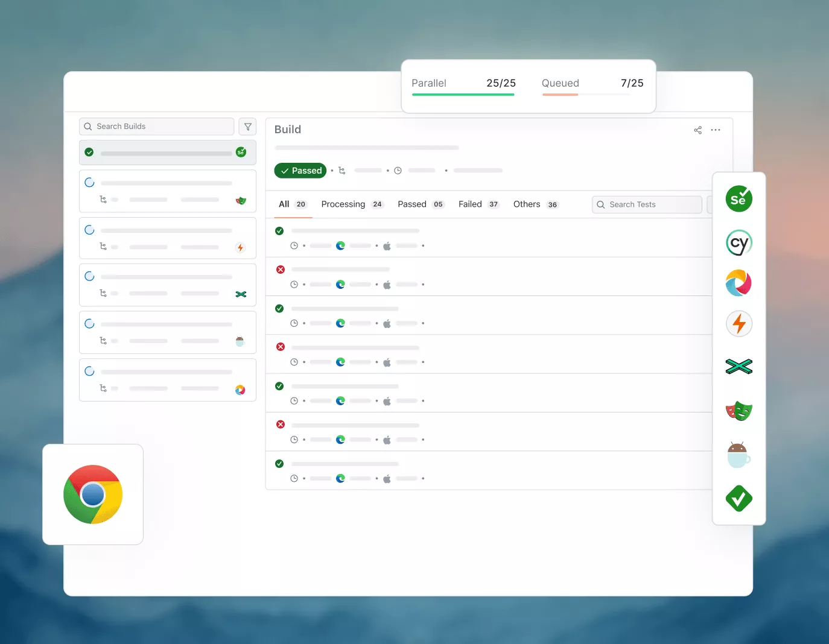Image resolution: width=829 pixels, height=644 pixels.
Task: Open the three-dot more options menu
Action: point(716,130)
